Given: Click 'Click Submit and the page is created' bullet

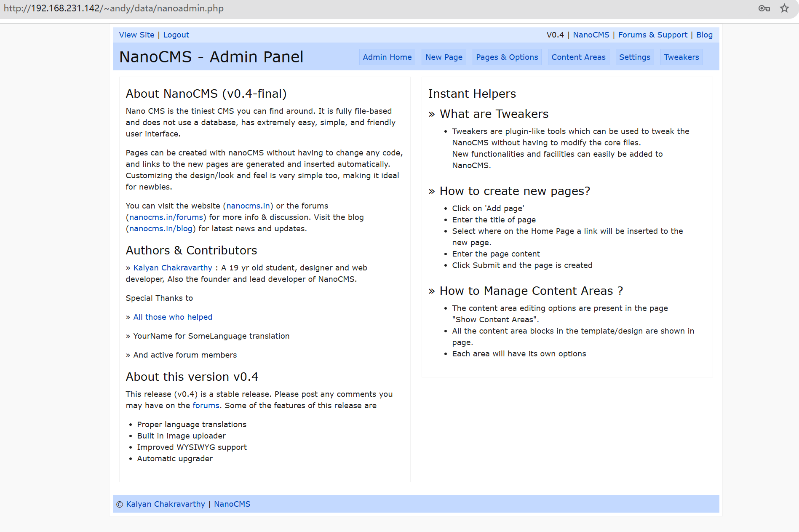Looking at the screenshot, I should [x=522, y=265].
